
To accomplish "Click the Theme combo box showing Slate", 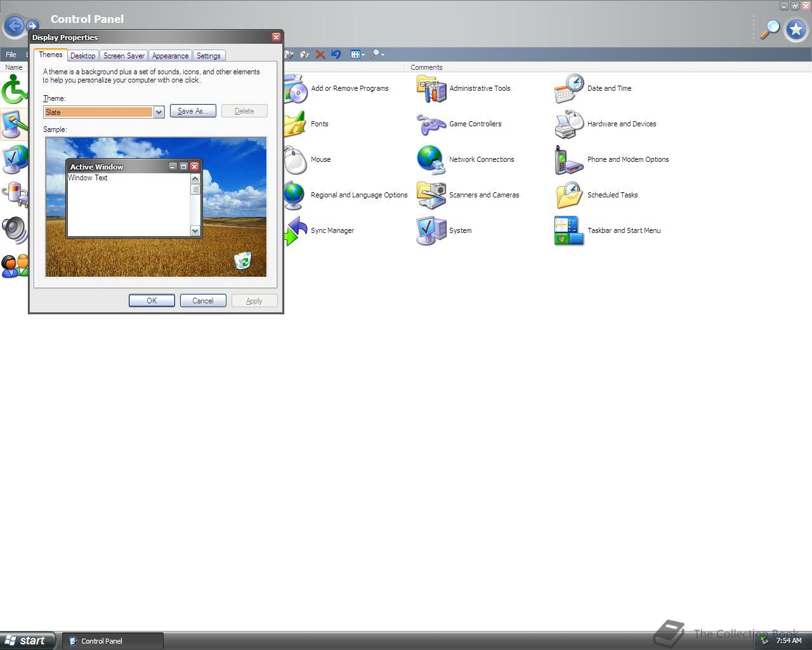I will (x=104, y=112).
